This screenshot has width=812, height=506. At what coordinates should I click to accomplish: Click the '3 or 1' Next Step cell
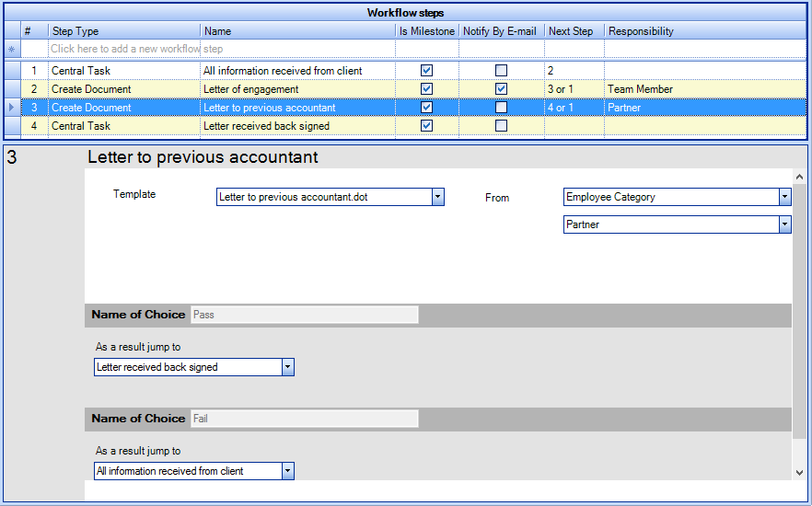pyautogui.click(x=574, y=89)
